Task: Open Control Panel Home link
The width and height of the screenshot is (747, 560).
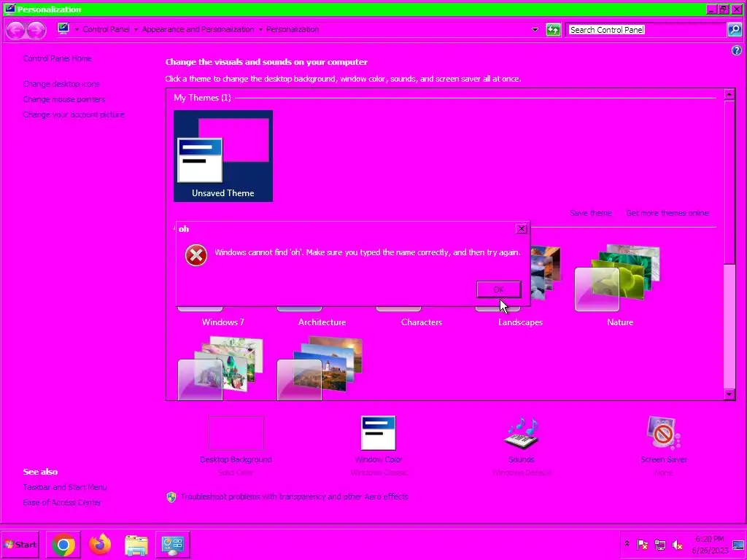Action: [57, 58]
